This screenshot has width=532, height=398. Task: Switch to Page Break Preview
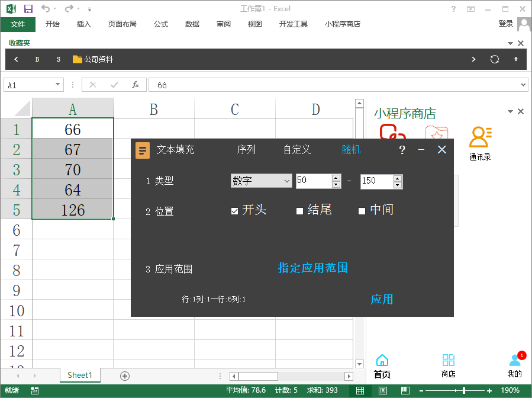[x=405, y=390]
